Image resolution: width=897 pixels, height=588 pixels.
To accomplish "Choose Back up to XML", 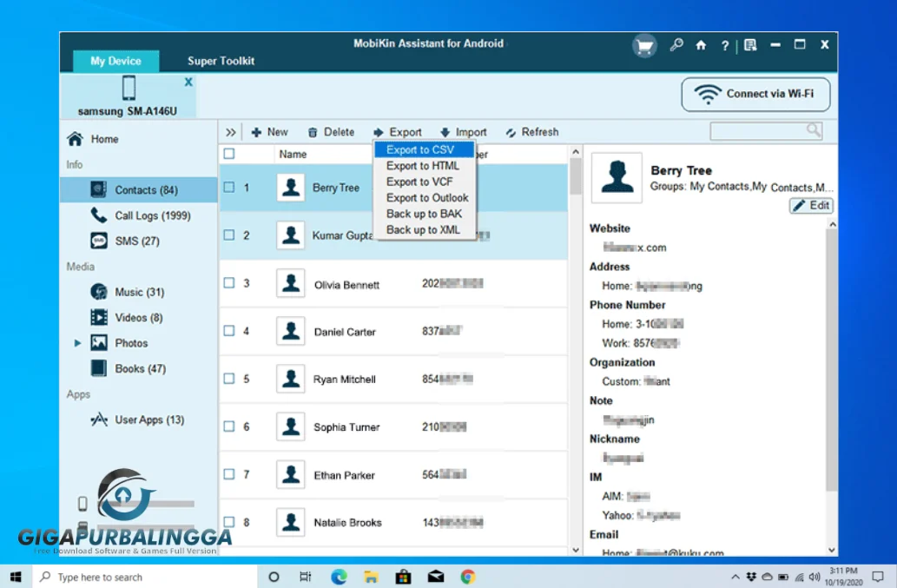I will 424,230.
